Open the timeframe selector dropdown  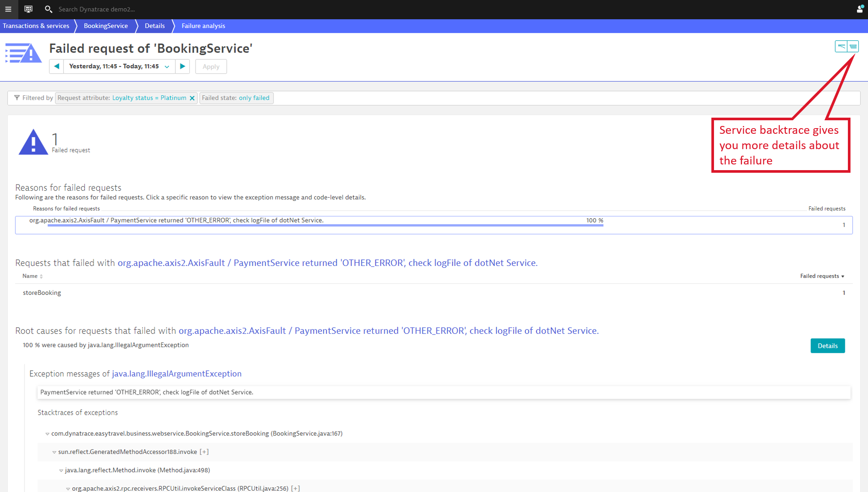(x=119, y=66)
